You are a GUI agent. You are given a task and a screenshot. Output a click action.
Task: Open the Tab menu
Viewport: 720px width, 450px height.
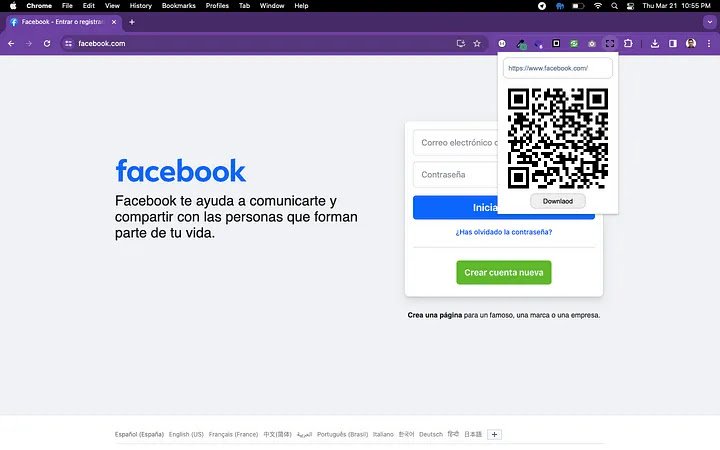tap(244, 6)
